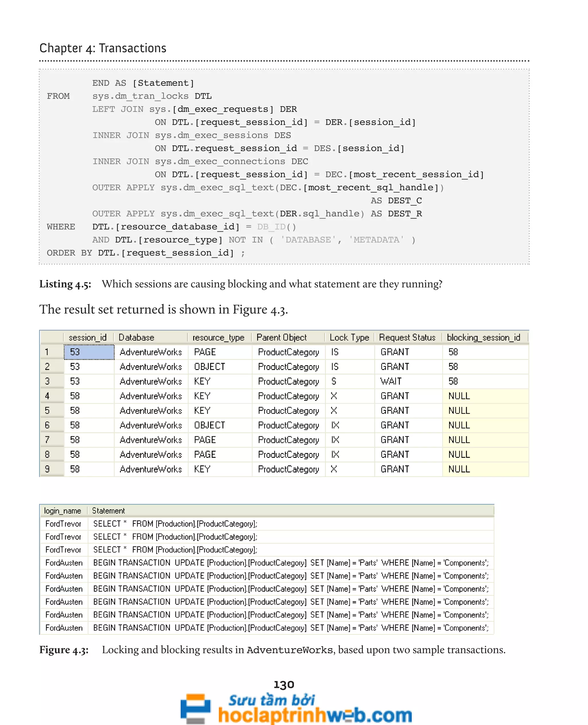This screenshot has height=725, width=588.
Task: Click the word 'AdventureWorks' in the figure caption
Action: click(x=290, y=650)
